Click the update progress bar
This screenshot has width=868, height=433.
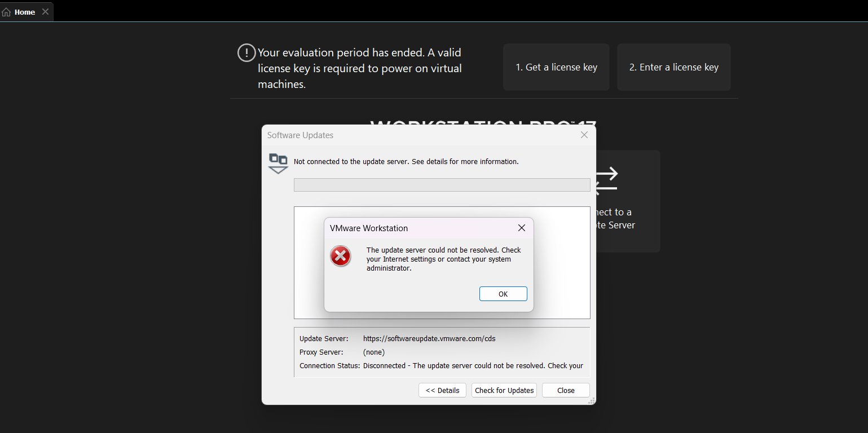[442, 185]
